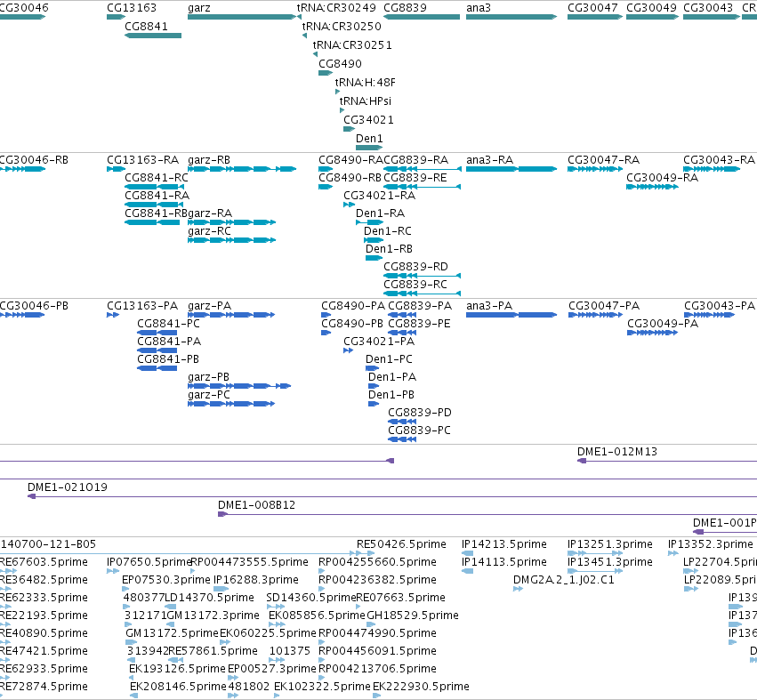The height and width of the screenshot is (700, 757).
Task: Select the CG8839-PC protein label
Action: point(420,430)
